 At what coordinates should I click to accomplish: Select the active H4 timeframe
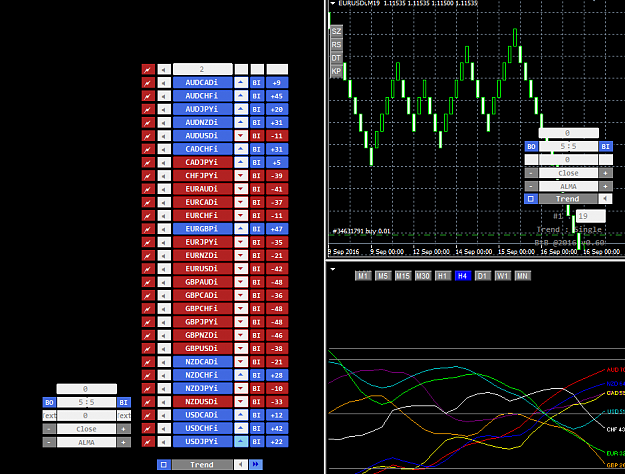click(462, 276)
